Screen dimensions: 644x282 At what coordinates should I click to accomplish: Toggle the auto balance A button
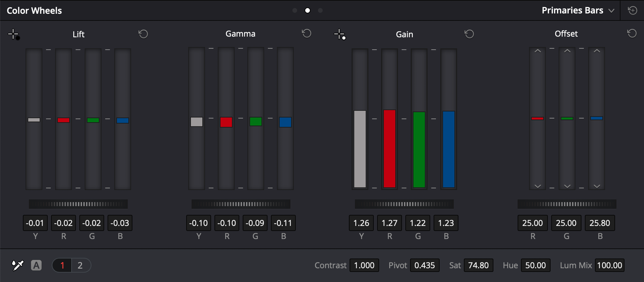coord(36,265)
